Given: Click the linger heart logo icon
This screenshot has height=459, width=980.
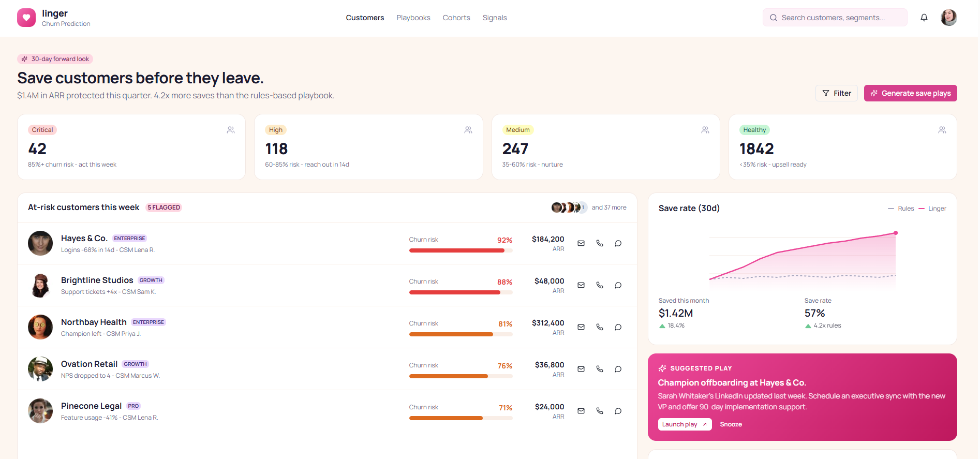Looking at the screenshot, I should pos(26,18).
